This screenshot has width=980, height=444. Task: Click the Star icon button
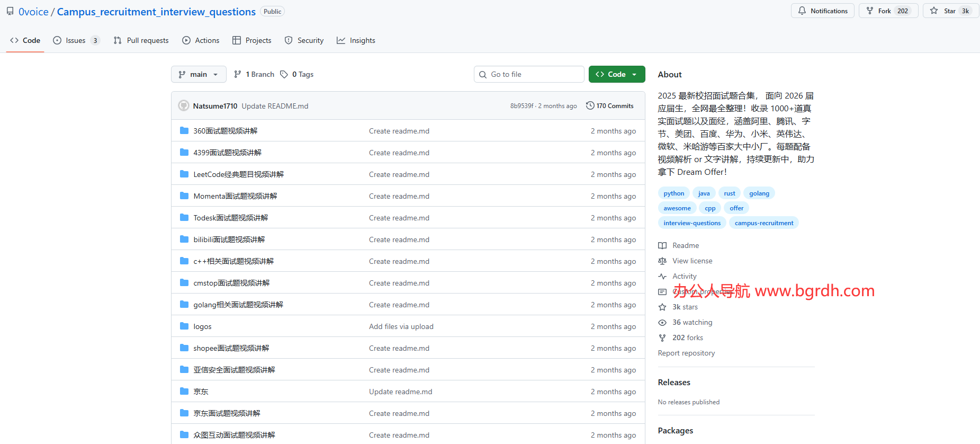[x=934, y=11]
